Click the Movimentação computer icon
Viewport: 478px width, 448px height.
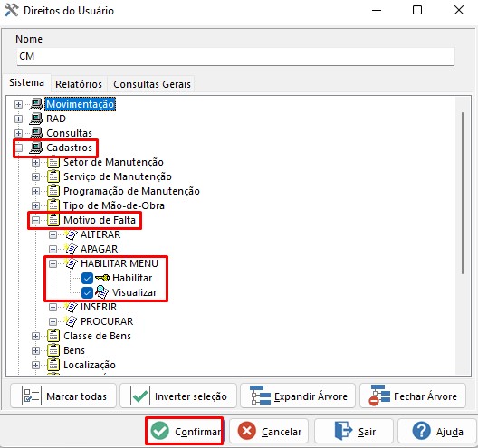coord(36,104)
